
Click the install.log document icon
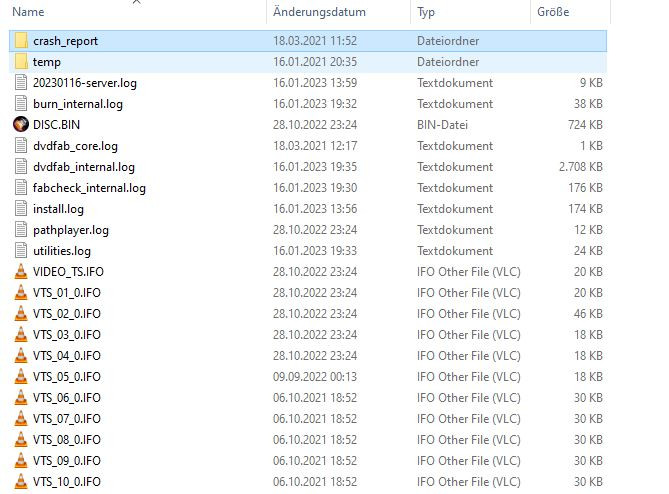21,209
